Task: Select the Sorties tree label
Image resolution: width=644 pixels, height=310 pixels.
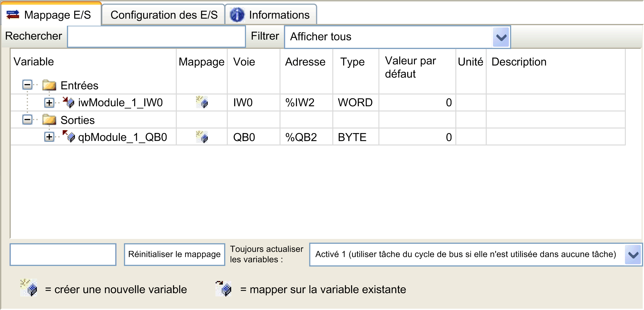Action: (x=78, y=120)
